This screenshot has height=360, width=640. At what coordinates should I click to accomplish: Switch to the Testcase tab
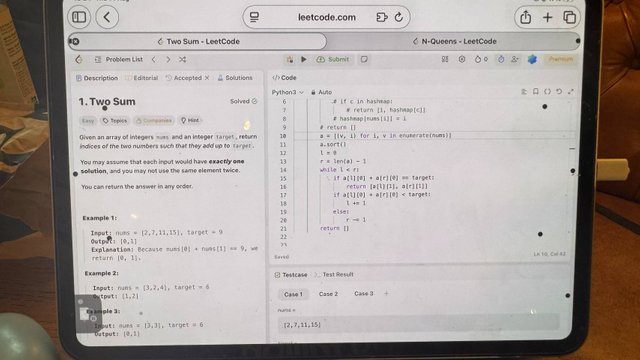pyautogui.click(x=291, y=275)
